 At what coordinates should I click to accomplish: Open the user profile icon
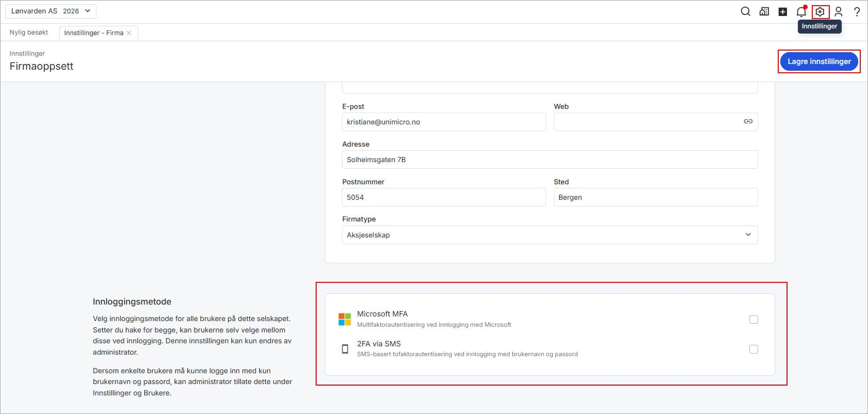[839, 11]
